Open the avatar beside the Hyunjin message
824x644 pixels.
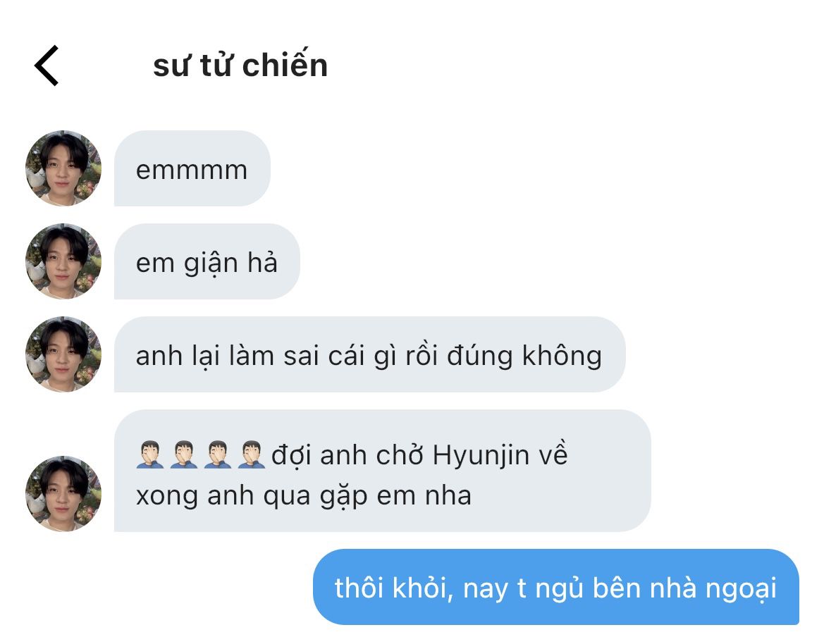63,494
